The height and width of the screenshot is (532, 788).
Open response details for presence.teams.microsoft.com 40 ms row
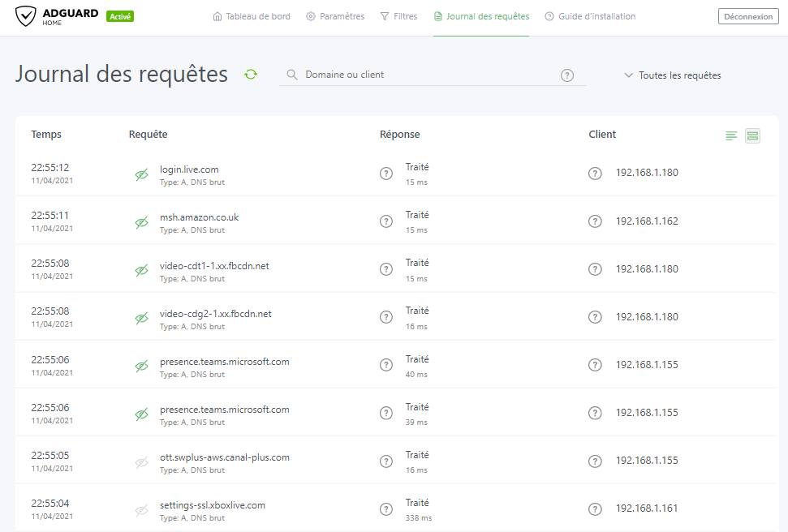[386, 365]
